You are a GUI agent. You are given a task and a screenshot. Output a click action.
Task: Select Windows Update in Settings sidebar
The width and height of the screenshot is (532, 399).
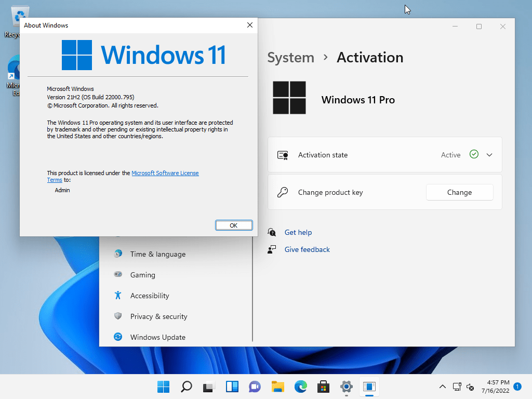point(158,337)
